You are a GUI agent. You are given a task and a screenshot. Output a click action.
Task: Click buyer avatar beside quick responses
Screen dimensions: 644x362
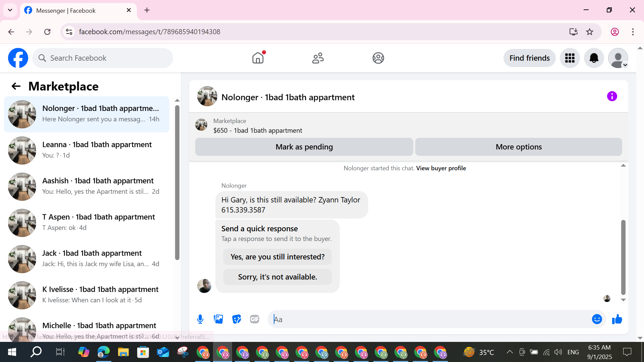pyautogui.click(x=204, y=286)
